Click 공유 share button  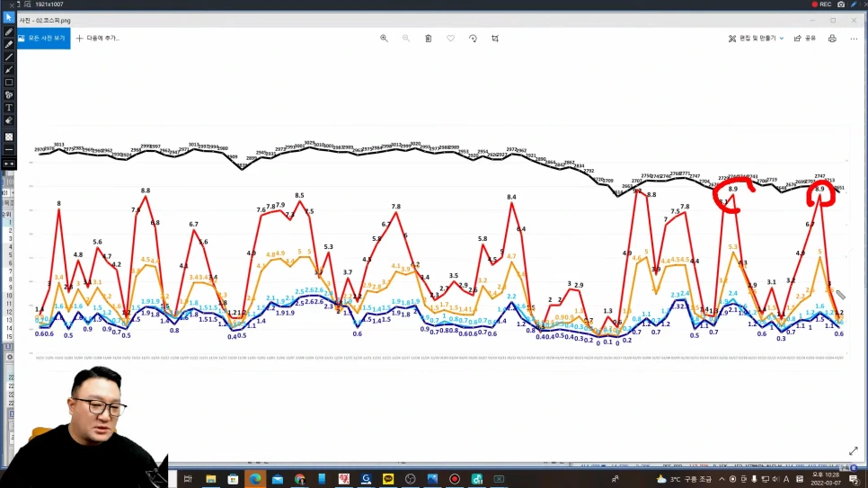click(x=805, y=39)
